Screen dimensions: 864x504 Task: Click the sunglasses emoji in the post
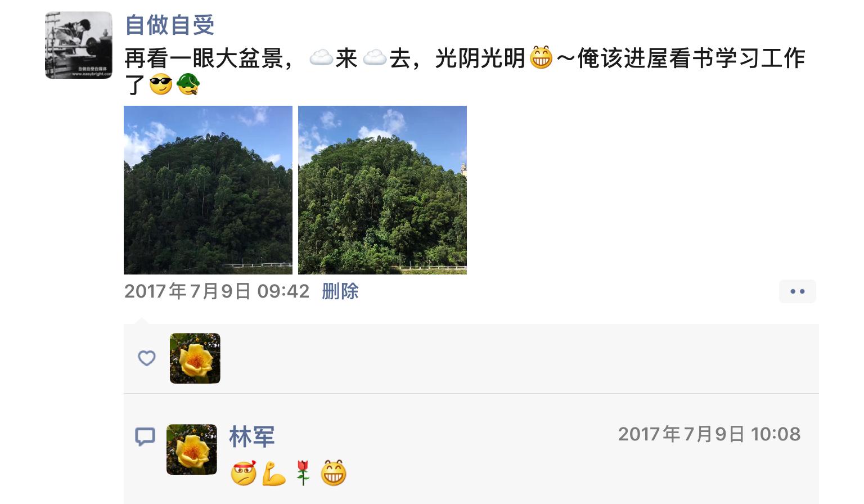pyautogui.click(x=161, y=85)
